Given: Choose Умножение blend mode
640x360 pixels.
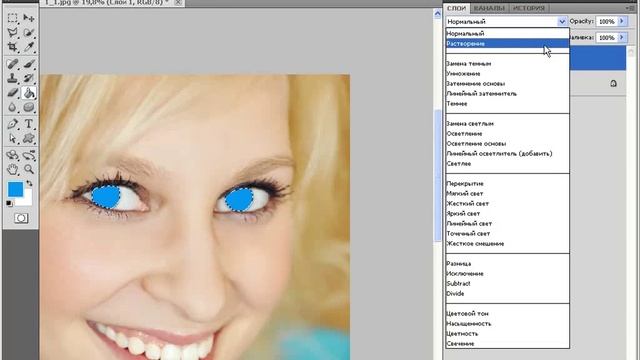Looking at the screenshot, I should coord(507,73).
